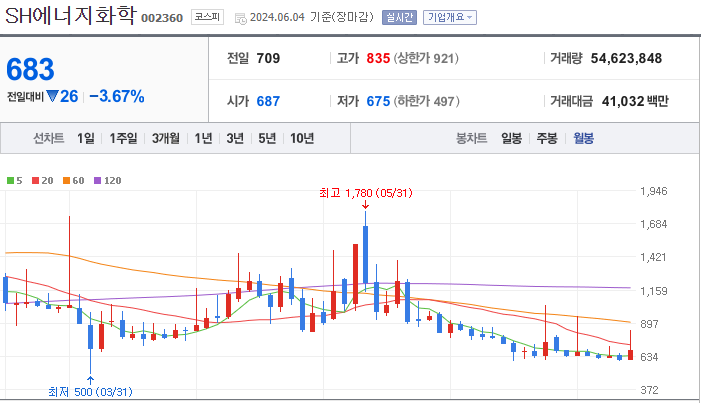This screenshot has height=403, width=701.
Task: Click the stock code 002360
Action: pos(162,18)
